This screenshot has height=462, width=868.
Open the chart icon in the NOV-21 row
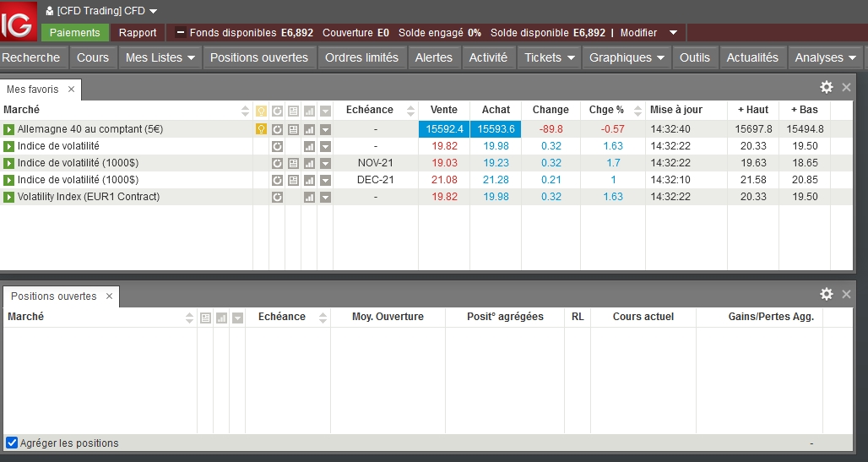tap(309, 163)
